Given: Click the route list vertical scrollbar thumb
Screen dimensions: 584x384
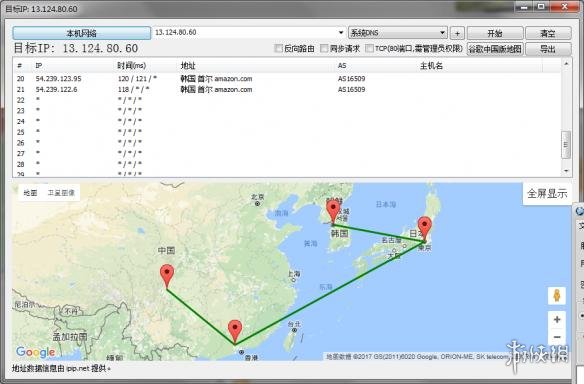Looking at the screenshot, I should pos(566,145).
